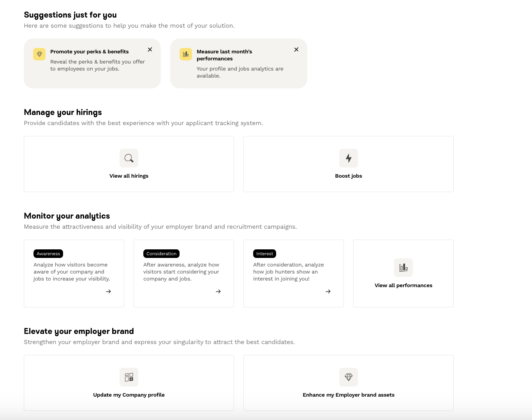Click the diamond icon on perks suggestion
The image size is (532, 420).
tap(39, 54)
